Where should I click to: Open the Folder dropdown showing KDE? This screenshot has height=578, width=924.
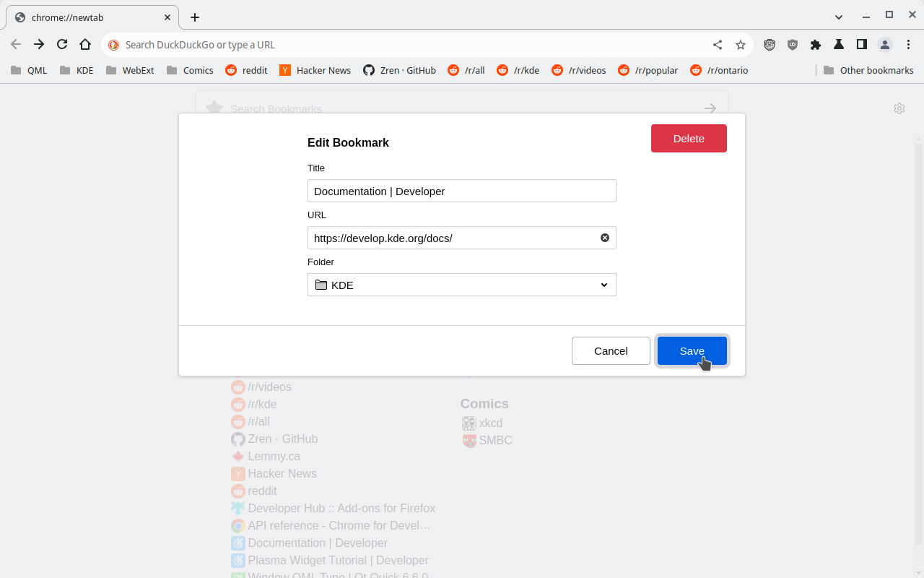[461, 285]
